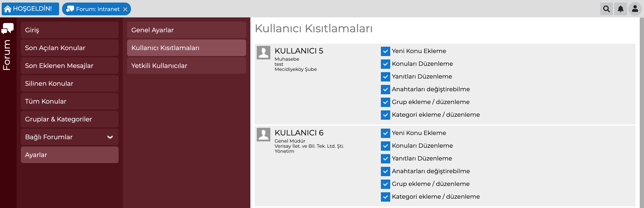Click the Forum speech bubble sidebar icon
644x208 pixels.
pos(7,28)
